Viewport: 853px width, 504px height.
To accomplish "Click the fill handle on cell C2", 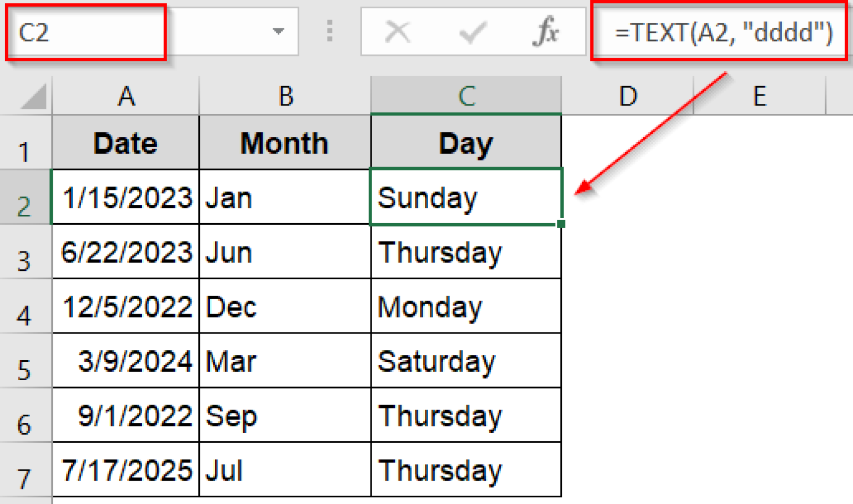I will (560, 224).
